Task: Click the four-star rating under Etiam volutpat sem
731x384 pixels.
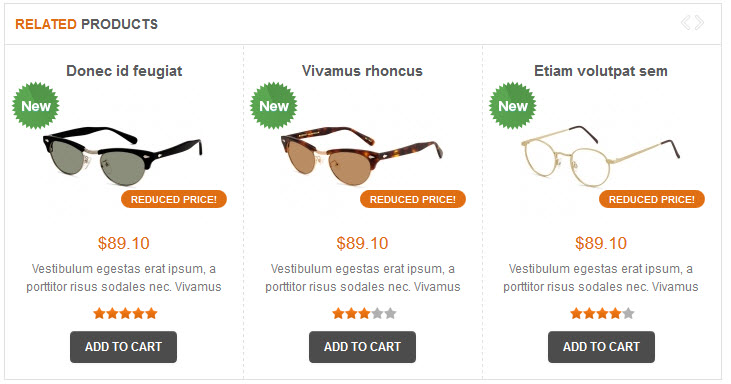Action: click(602, 314)
